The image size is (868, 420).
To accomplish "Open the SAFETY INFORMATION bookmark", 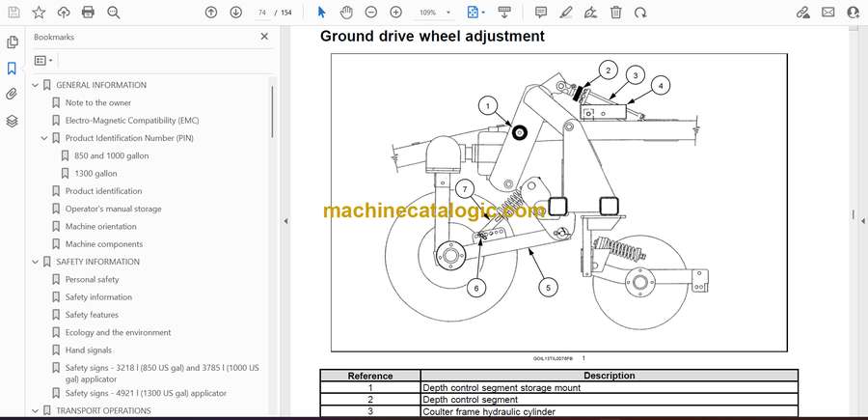I will point(98,262).
